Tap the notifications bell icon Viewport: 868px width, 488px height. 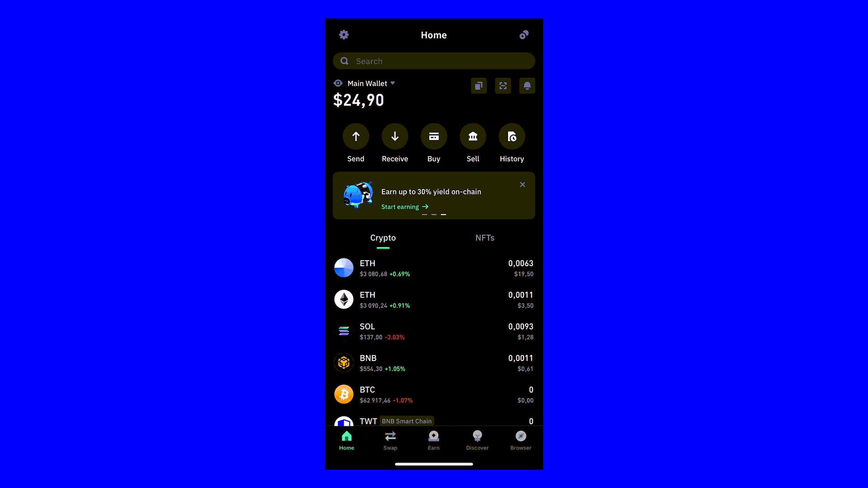point(527,85)
